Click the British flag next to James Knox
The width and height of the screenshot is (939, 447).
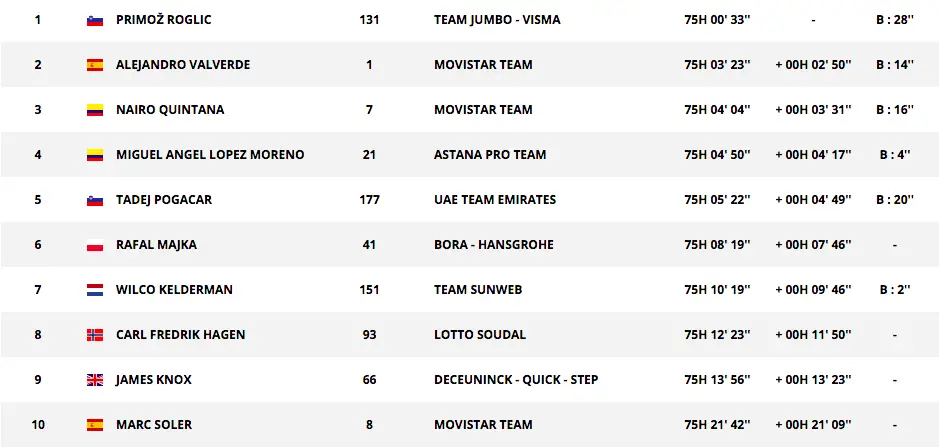coord(95,380)
